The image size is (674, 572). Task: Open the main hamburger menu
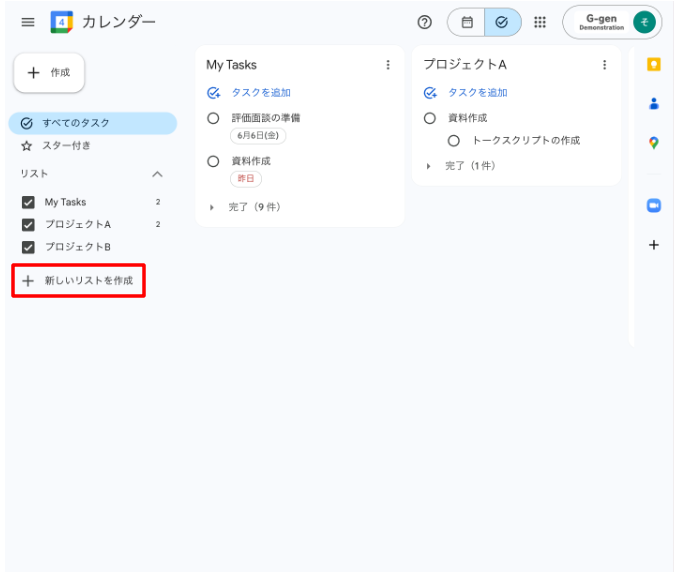pyautogui.click(x=28, y=22)
